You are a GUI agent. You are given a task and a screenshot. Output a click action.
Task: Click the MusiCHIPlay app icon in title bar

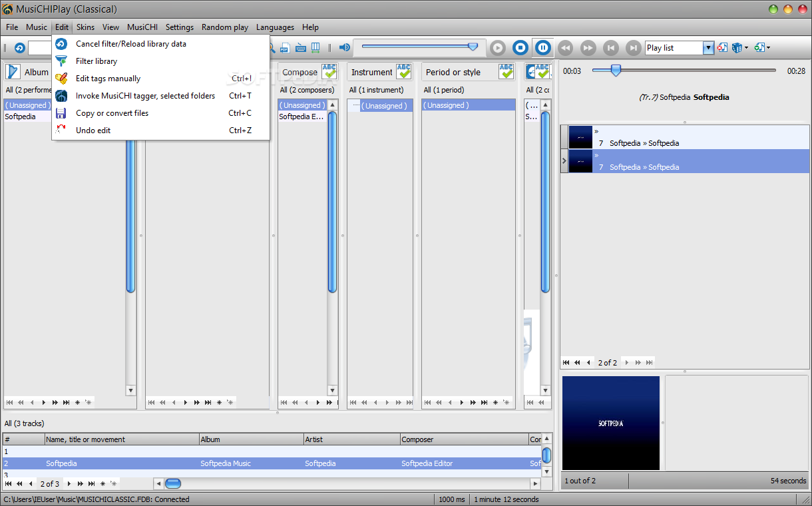point(8,9)
